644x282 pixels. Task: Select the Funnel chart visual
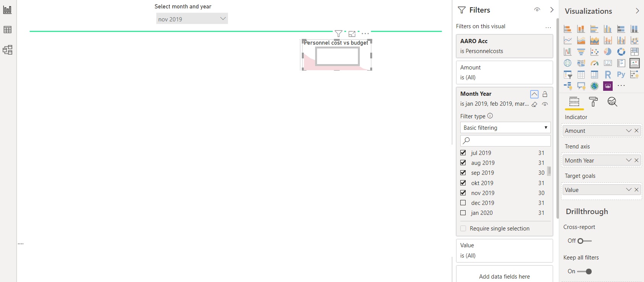click(x=581, y=52)
